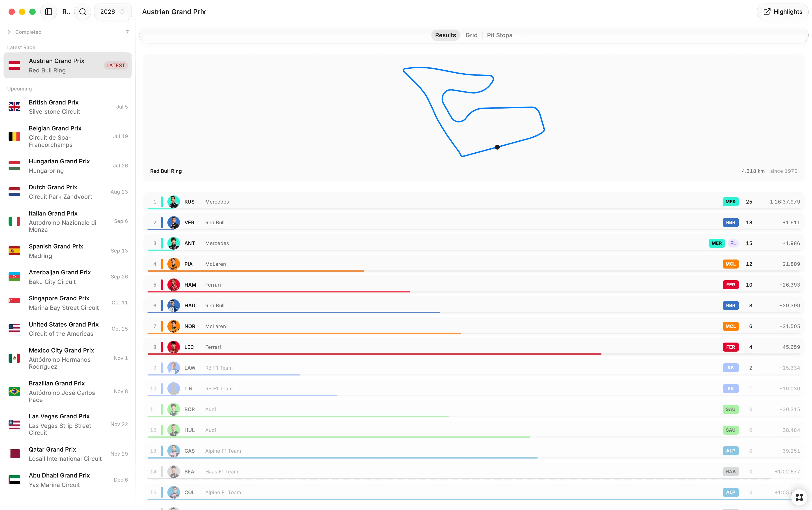Select GAS Alpine F1 Team row
Image resolution: width=812 pixels, height=510 pixels.
tap(474, 451)
